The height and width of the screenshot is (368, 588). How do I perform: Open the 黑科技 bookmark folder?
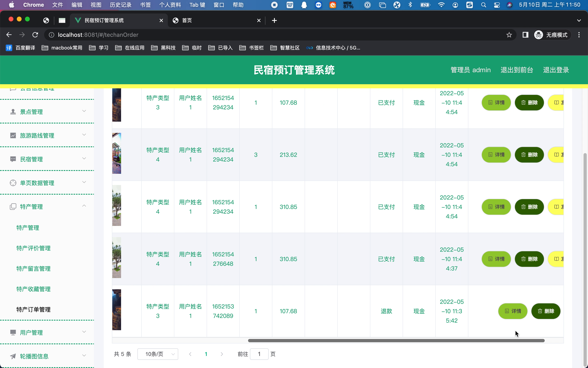pyautogui.click(x=163, y=48)
